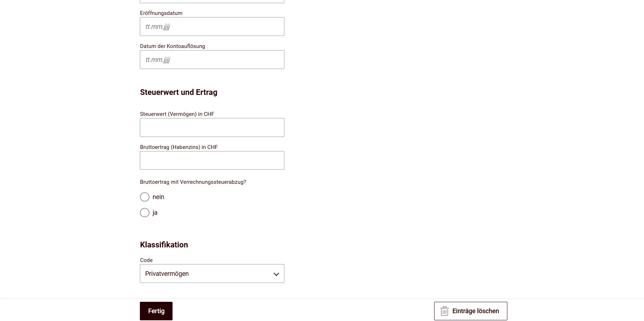644x321 pixels.
Task: Click the nein option label text
Action: [158, 197]
